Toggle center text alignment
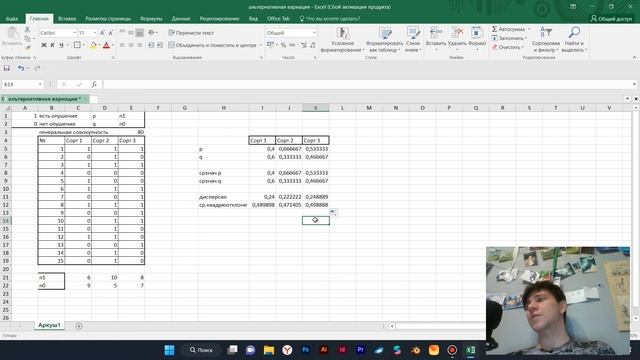The width and height of the screenshot is (640, 360). click(x=131, y=45)
